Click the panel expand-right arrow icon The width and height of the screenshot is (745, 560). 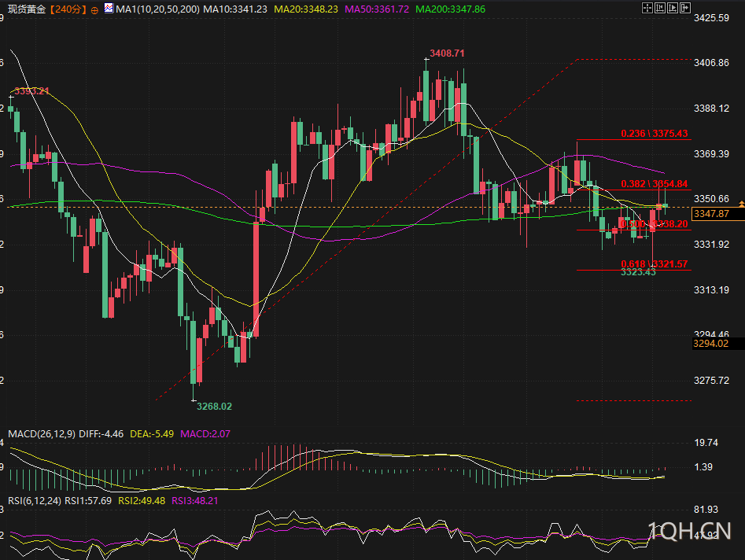(x=685, y=8)
